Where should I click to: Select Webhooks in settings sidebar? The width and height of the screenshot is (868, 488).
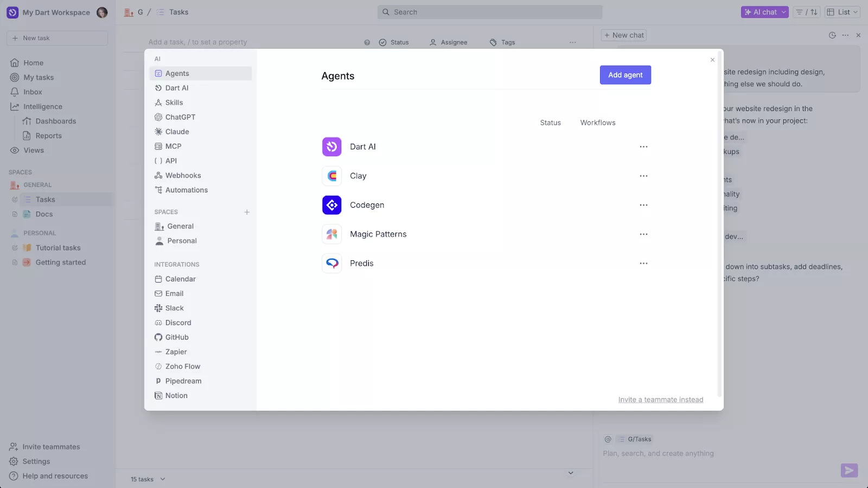click(x=183, y=176)
